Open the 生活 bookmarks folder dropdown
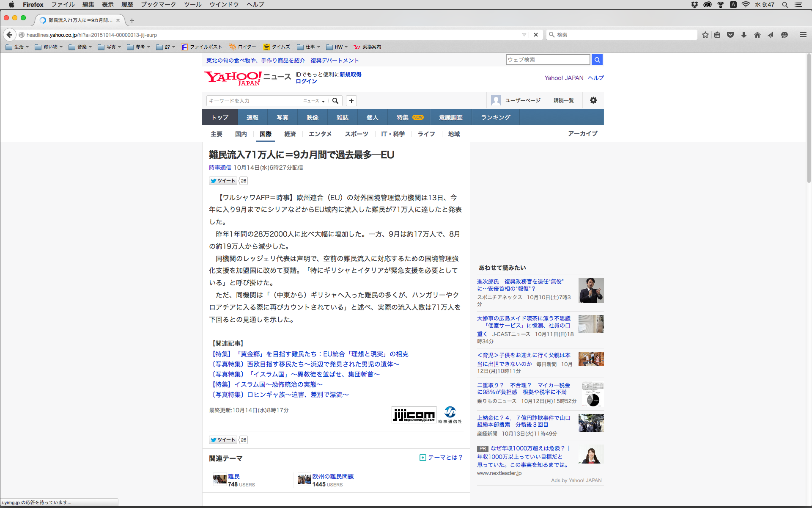The width and height of the screenshot is (812, 508). (17, 47)
